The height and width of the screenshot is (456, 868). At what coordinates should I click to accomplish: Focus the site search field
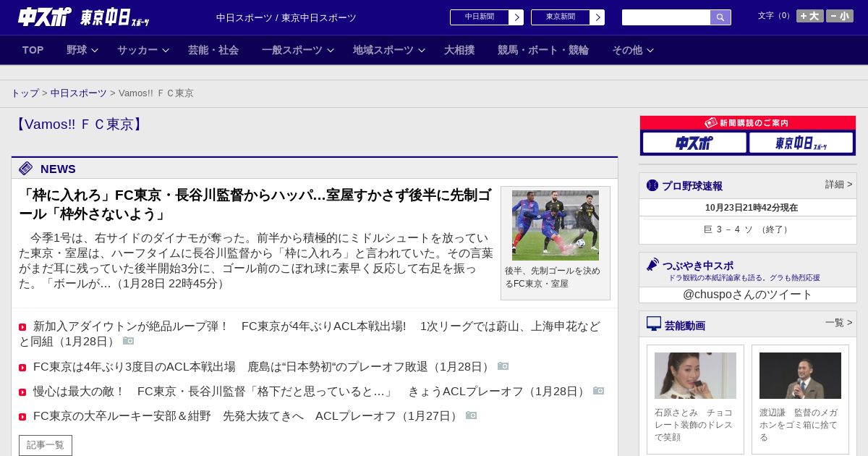pos(666,17)
